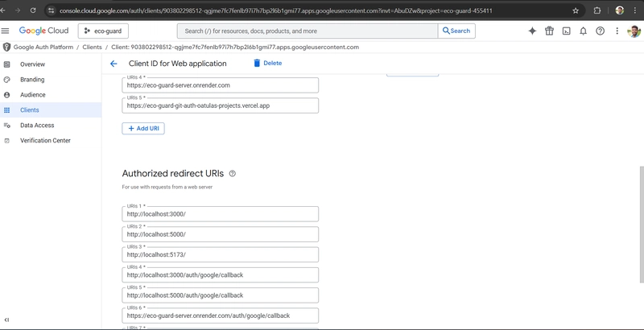This screenshot has height=330, width=644.
Task: Edit redirect URI http://localhost:5173/
Action: tap(220, 254)
